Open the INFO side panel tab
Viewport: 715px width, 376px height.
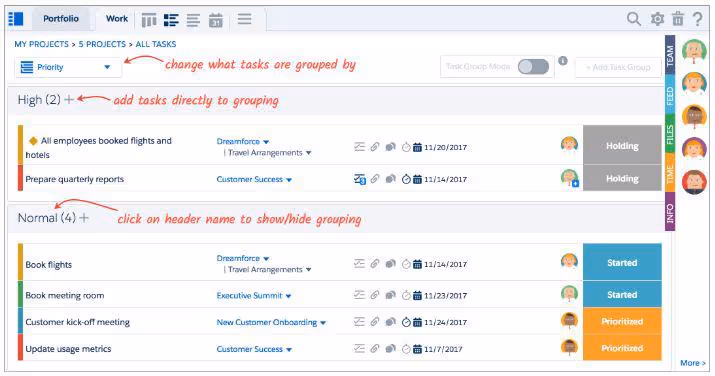coord(670,212)
